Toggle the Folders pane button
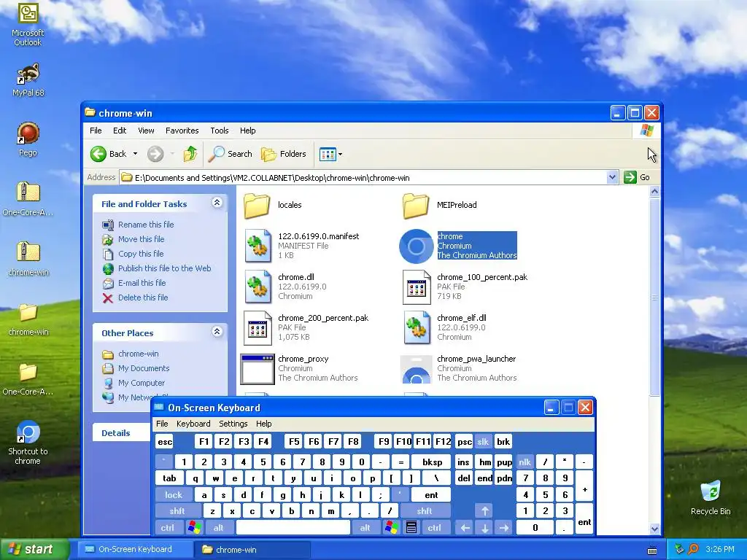747x560 pixels. 284,154
